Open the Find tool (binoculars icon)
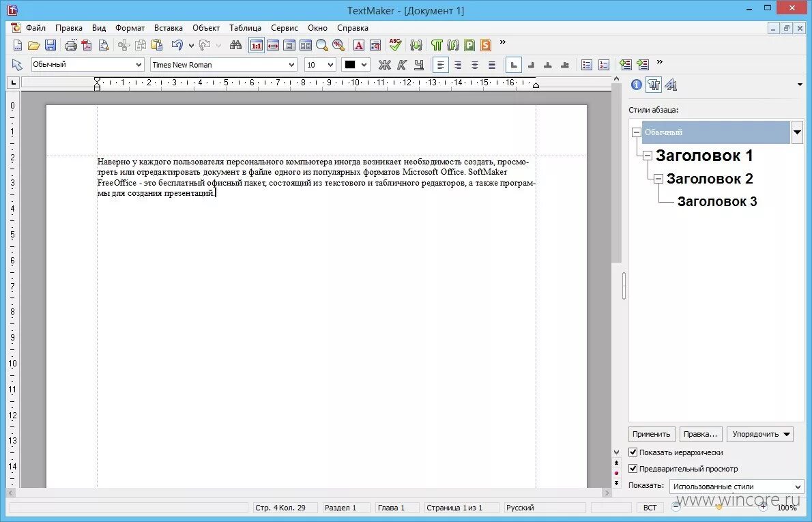The height and width of the screenshot is (522, 812). pyautogui.click(x=235, y=44)
